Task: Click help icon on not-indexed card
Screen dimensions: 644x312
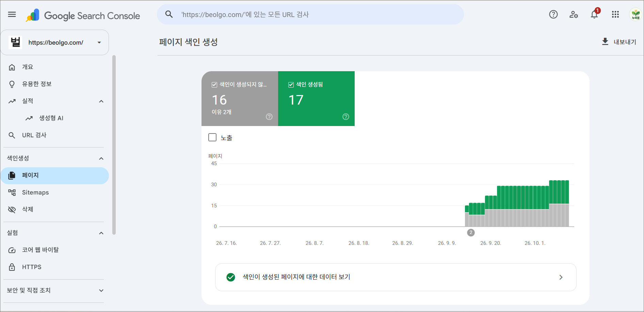Action: coord(269,117)
